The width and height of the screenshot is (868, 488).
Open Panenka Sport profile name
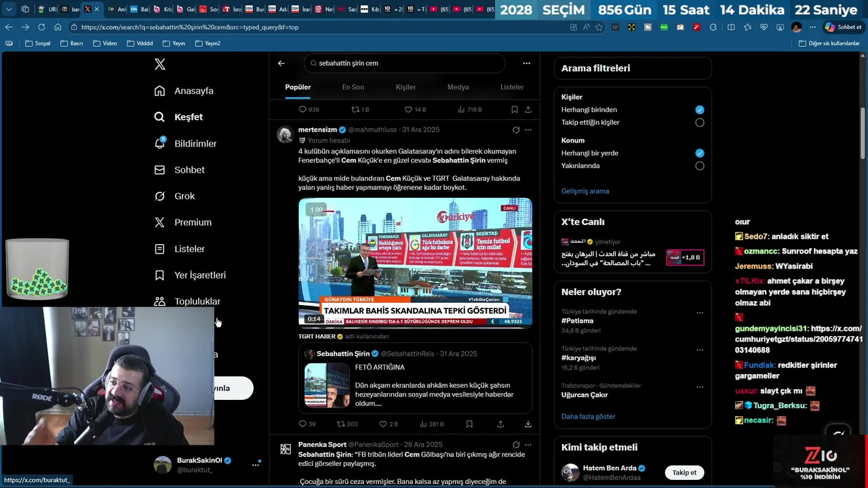322,445
